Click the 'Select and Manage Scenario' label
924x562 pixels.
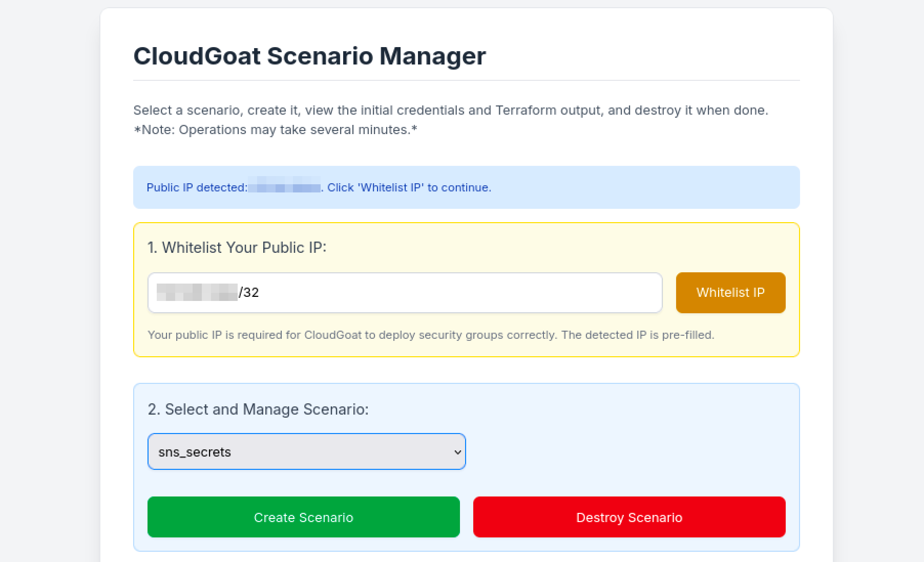258,409
